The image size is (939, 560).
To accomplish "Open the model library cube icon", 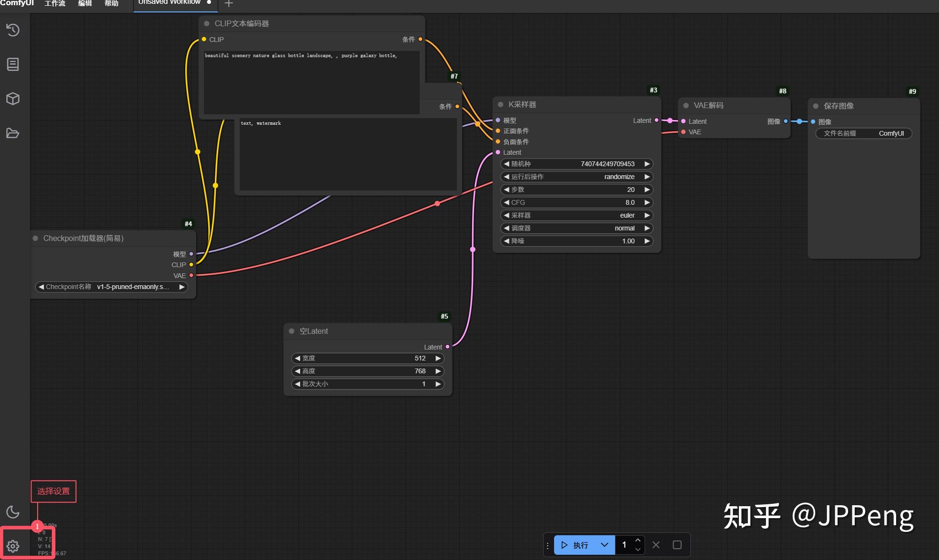I will click(x=13, y=99).
